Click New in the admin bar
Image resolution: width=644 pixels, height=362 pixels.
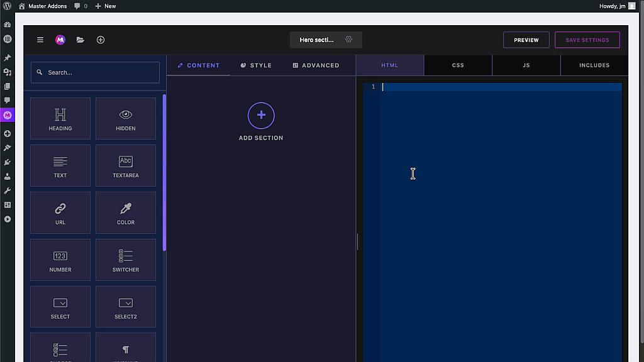point(106,6)
